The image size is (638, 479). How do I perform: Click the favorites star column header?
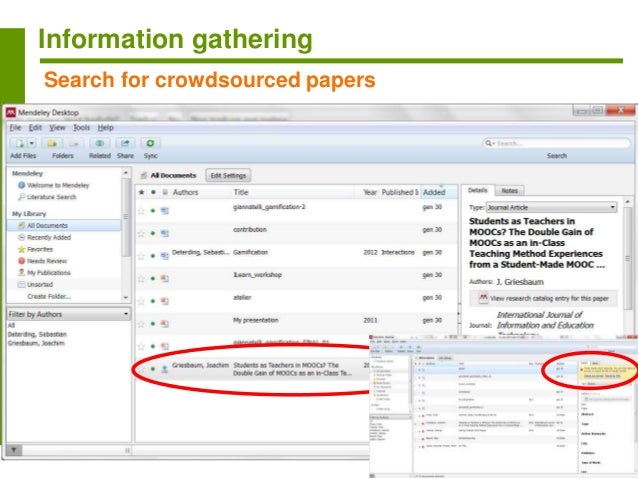(141, 192)
